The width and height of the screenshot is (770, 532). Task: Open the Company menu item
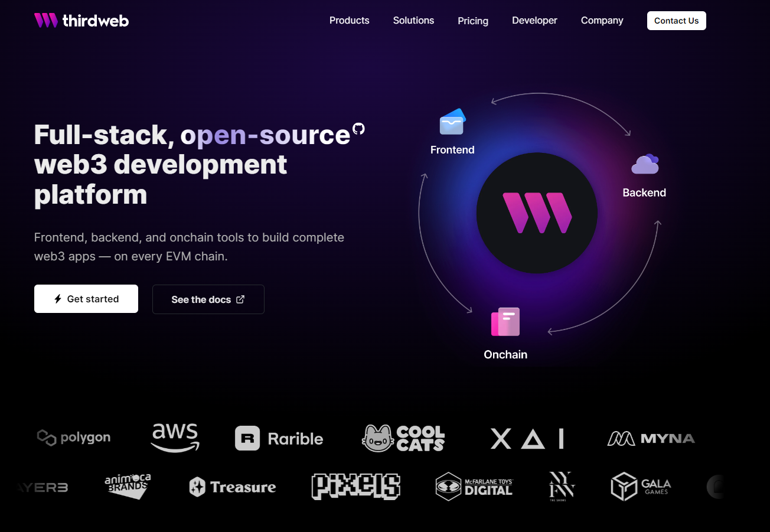click(x=602, y=21)
